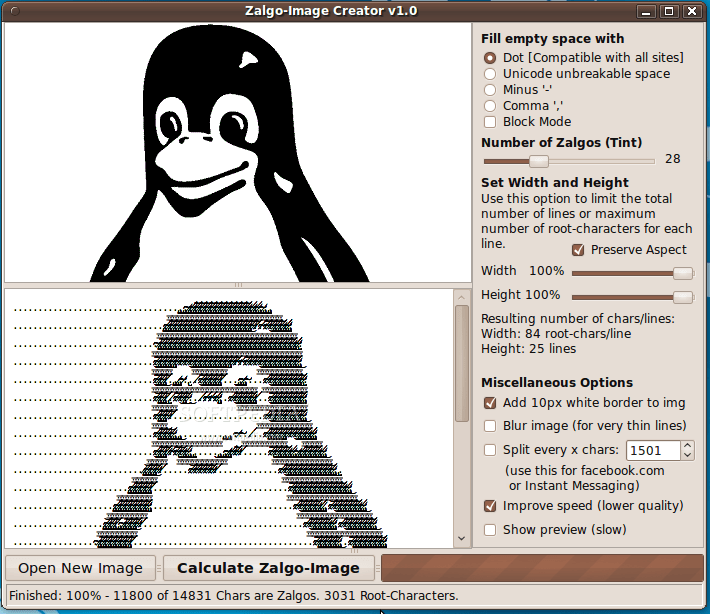
Task: Click the 'Finished: 100%' status bar text
Action: click(x=234, y=595)
